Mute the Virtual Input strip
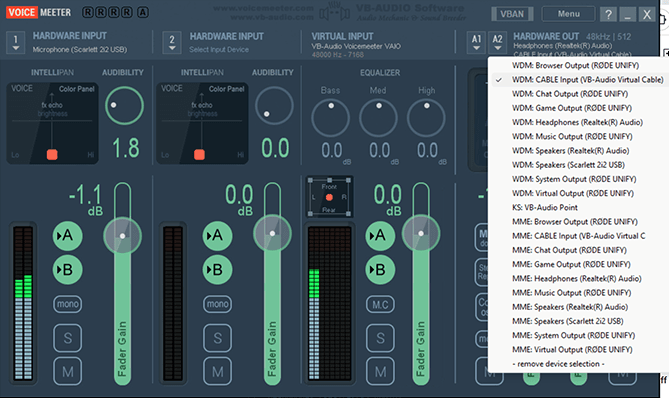This screenshot has width=669, height=398. tap(380, 372)
